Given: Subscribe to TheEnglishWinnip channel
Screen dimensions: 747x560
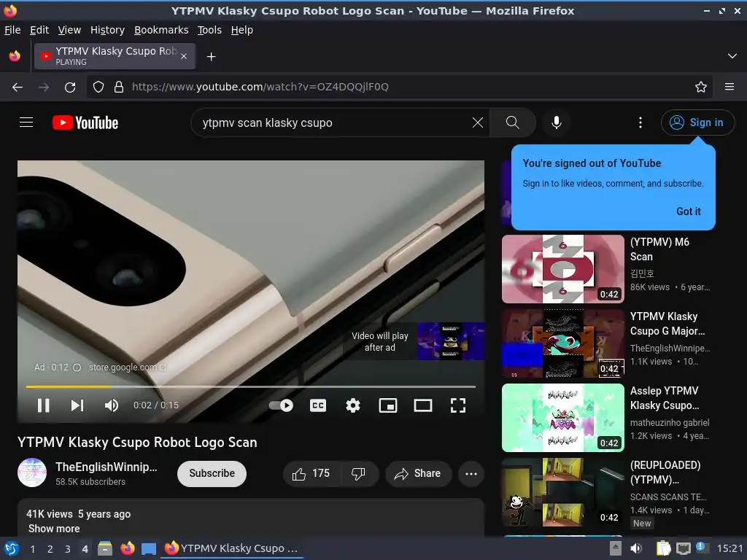Looking at the screenshot, I should [x=212, y=473].
